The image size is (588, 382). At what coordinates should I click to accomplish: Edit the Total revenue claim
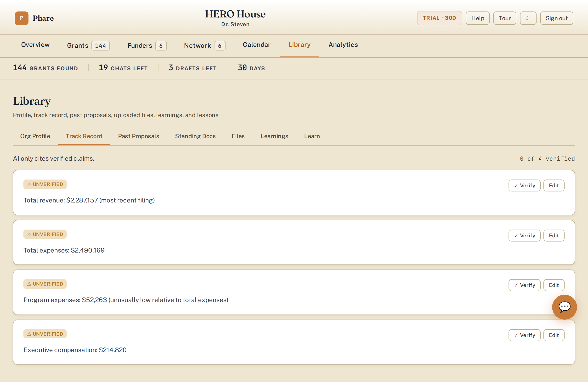point(554,185)
